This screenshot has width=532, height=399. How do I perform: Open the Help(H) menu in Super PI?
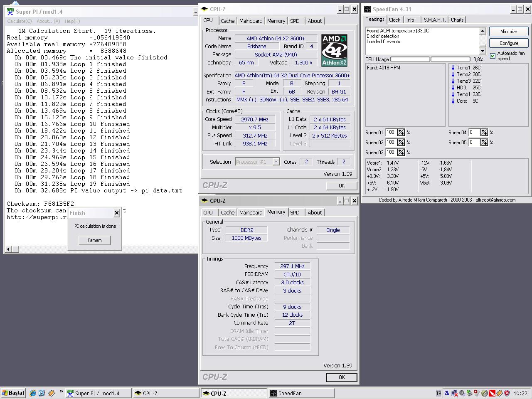[x=72, y=21]
